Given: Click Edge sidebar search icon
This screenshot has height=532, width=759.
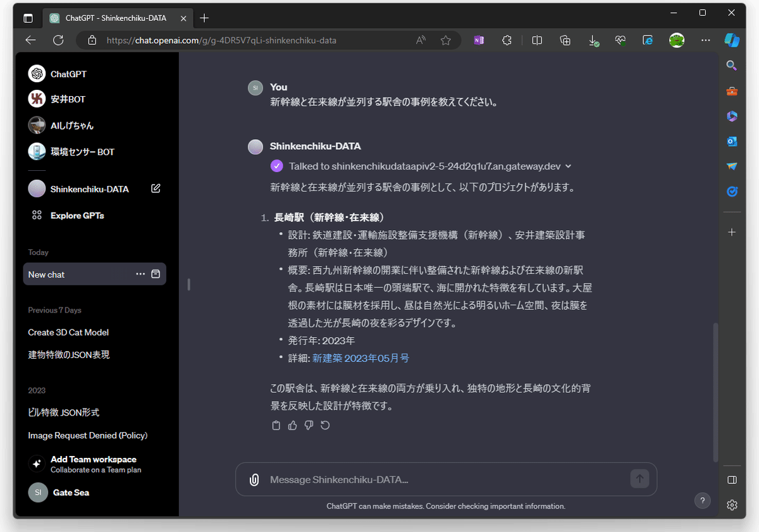Looking at the screenshot, I should [732, 65].
